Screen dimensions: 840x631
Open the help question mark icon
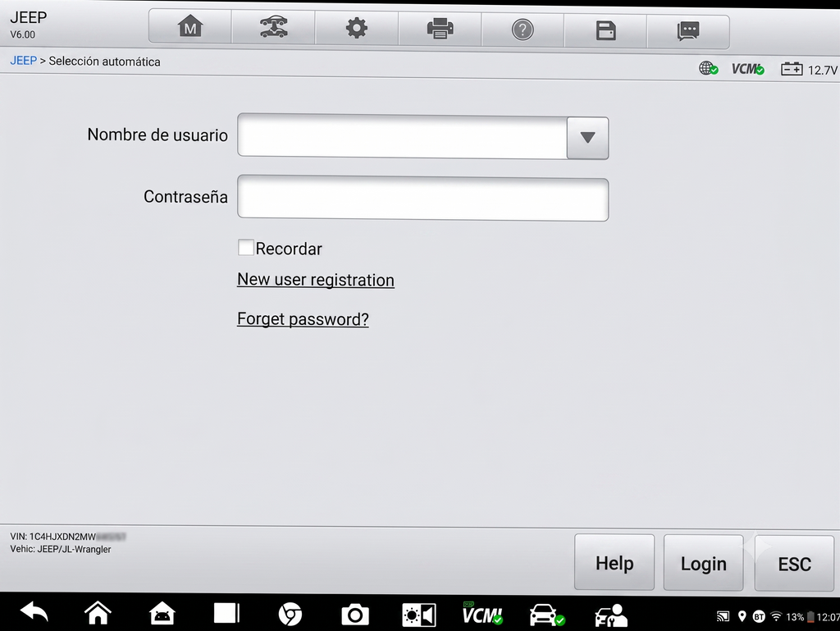click(x=523, y=30)
